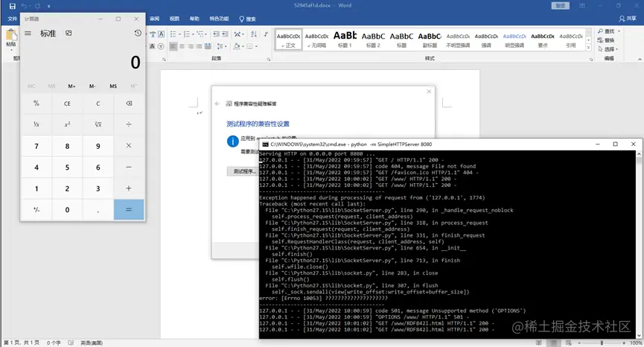Click the sign-in button in Word title bar
This screenshot has height=347, width=644.
pos(560,6)
